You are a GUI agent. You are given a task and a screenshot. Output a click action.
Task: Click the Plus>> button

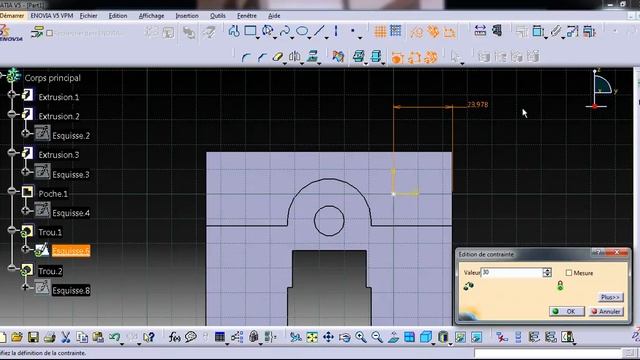[610, 297]
